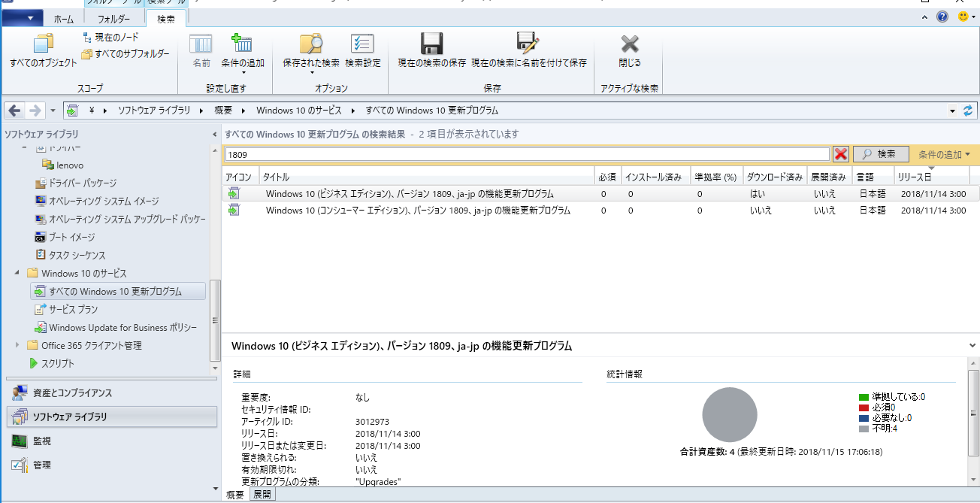Select Operating System Upgrade Packages node
This screenshot has width=980, height=503.
click(120, 219)
